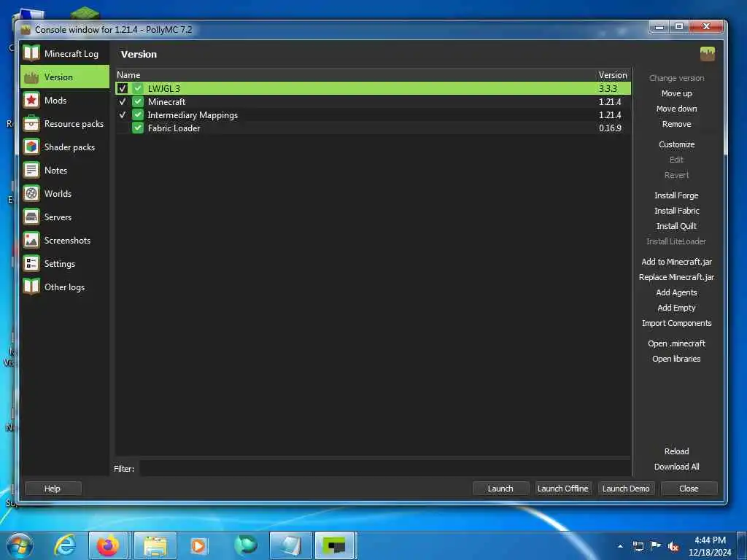Click Move down

(x=676, y=109)
